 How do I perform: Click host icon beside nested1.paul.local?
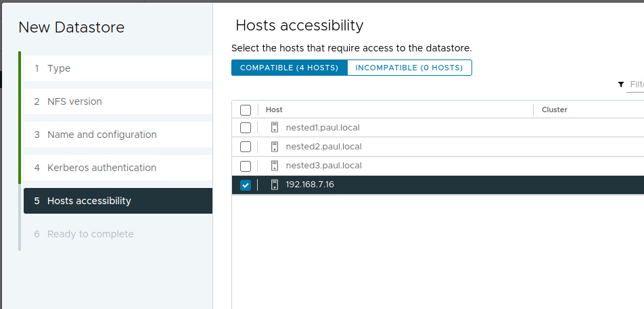click(275, 128)
